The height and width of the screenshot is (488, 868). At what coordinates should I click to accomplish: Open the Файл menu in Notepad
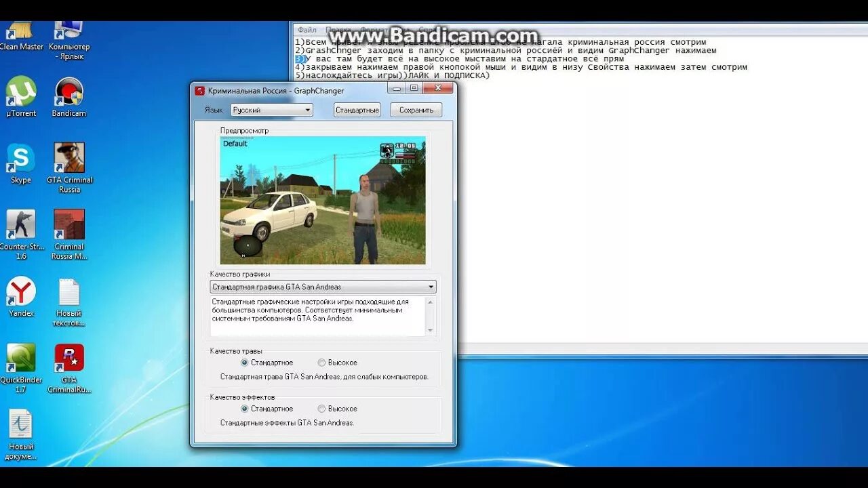[x=307, y=30]
